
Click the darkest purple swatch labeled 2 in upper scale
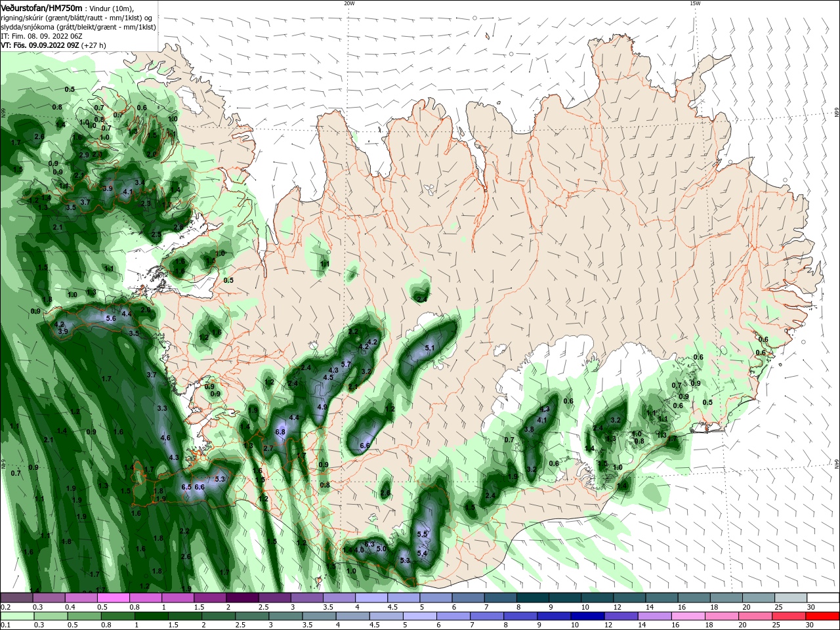pyautogui.click(x=241, y=598)
